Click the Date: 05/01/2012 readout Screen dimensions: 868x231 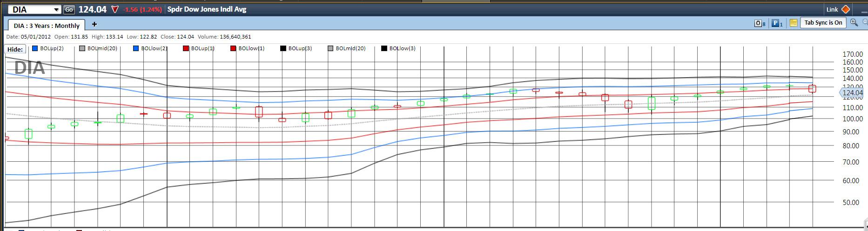(28, 37)
